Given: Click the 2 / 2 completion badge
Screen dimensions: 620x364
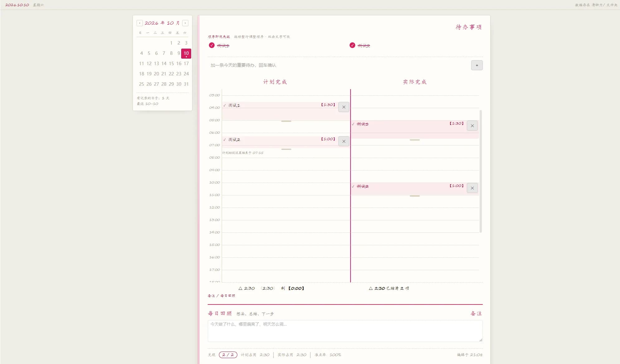Looking at the screenshot, I should (228, 355).
